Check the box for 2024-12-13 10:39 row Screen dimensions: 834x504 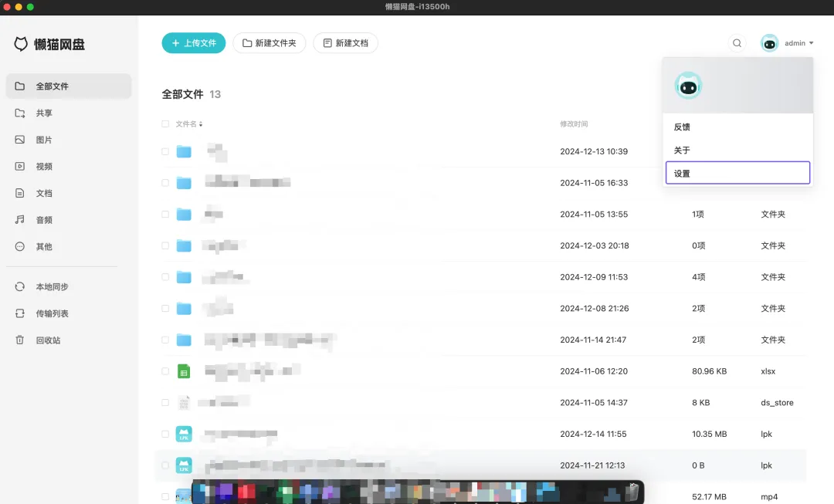[165, 151]
